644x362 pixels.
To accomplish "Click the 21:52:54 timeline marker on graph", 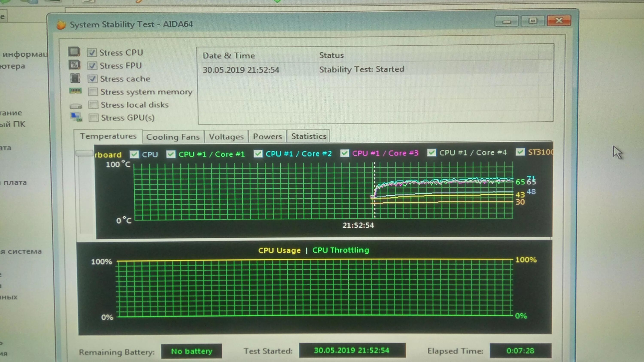I will click(358, 225).
